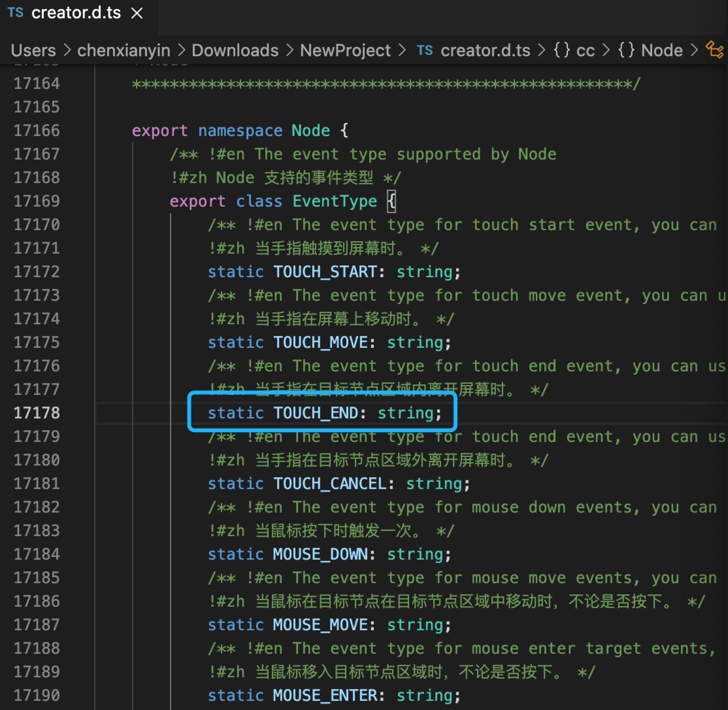This screenshot has width=728, height=710.
Task: Click the orange class symbol icon in breadcrumbs
Action: click(x=714, y=50)
